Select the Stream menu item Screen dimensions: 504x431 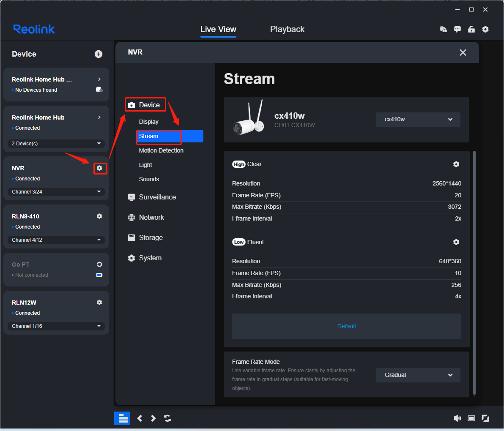[x=170, y=136]
